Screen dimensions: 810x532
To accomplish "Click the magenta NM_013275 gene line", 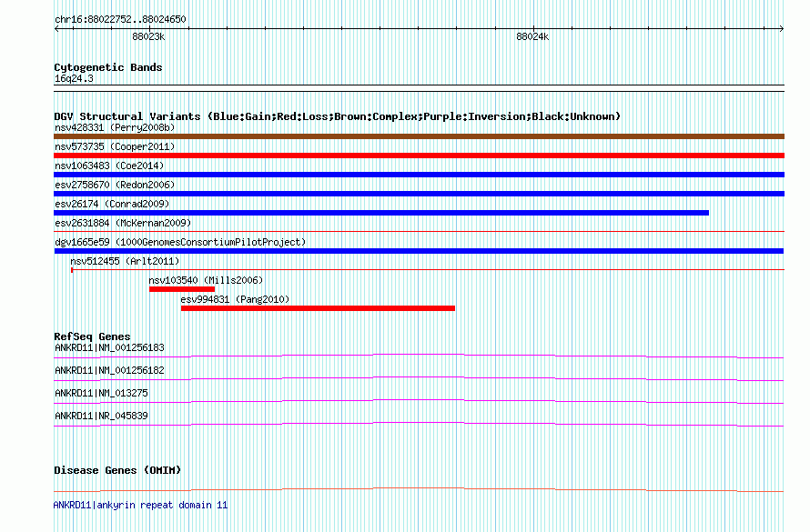I will 419,401.
